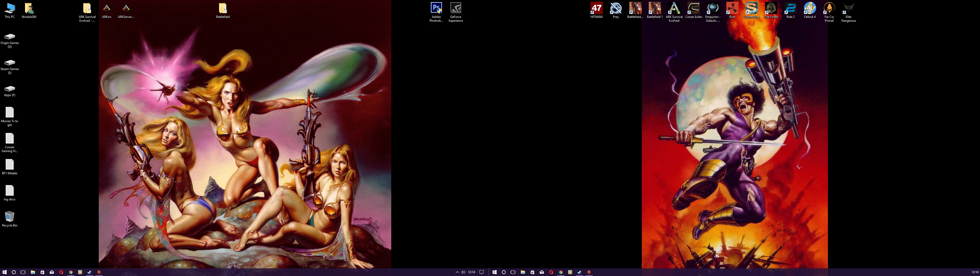The width and height of the screenshot is (980, 276).
Task: Open the Steam Games (E) drive
Action: 9,66
